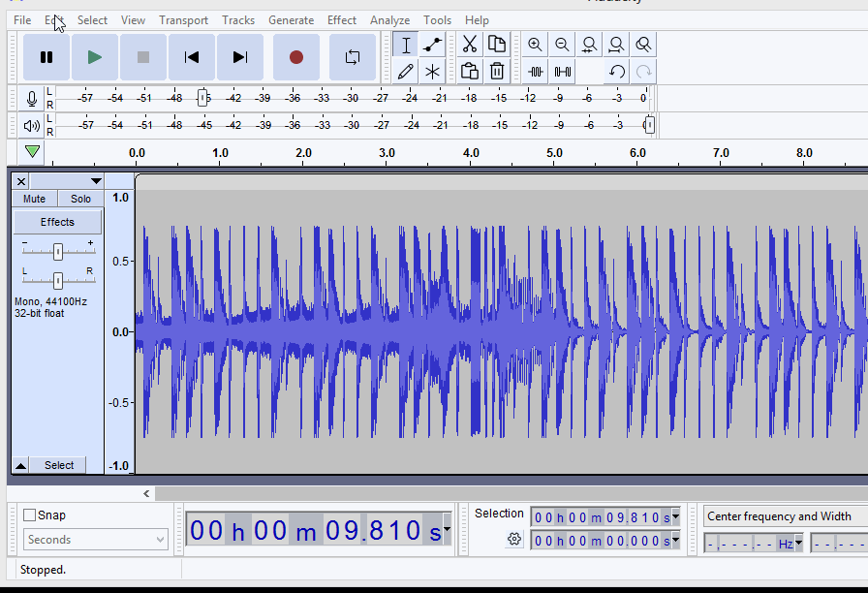Image resolution: width=868 pixels, height=593 pixels.
Task: Open the Tools menu
Action: [x=437, y=20]
